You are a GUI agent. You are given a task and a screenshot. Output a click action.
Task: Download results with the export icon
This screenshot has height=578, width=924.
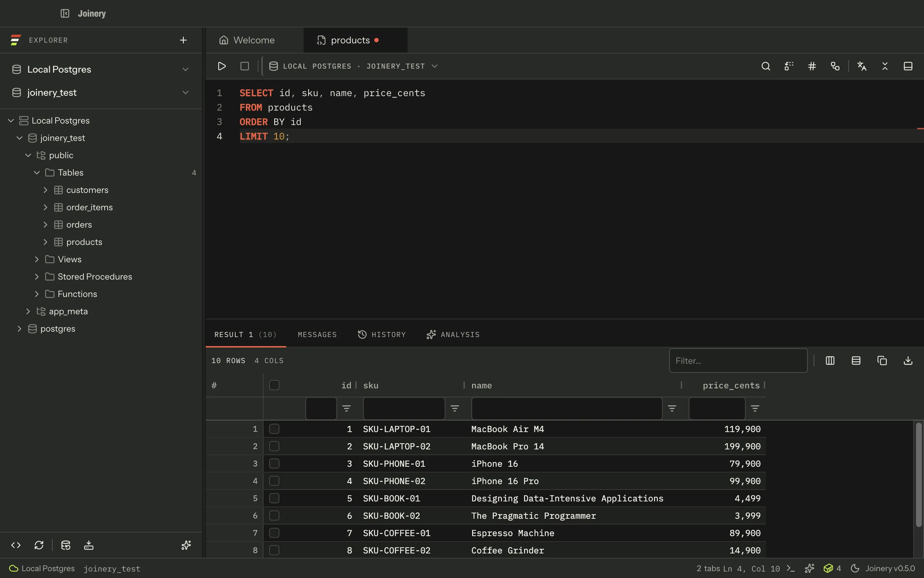908,361
